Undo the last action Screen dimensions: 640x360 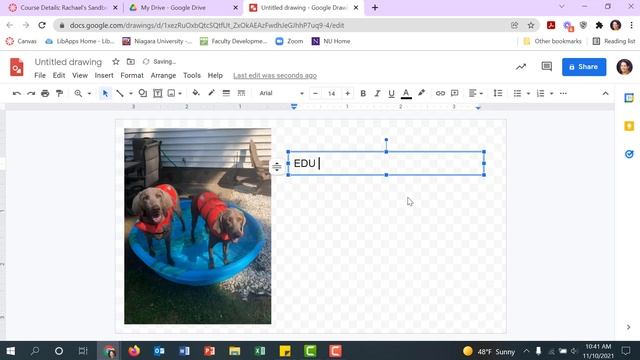(x=16, y=93)
